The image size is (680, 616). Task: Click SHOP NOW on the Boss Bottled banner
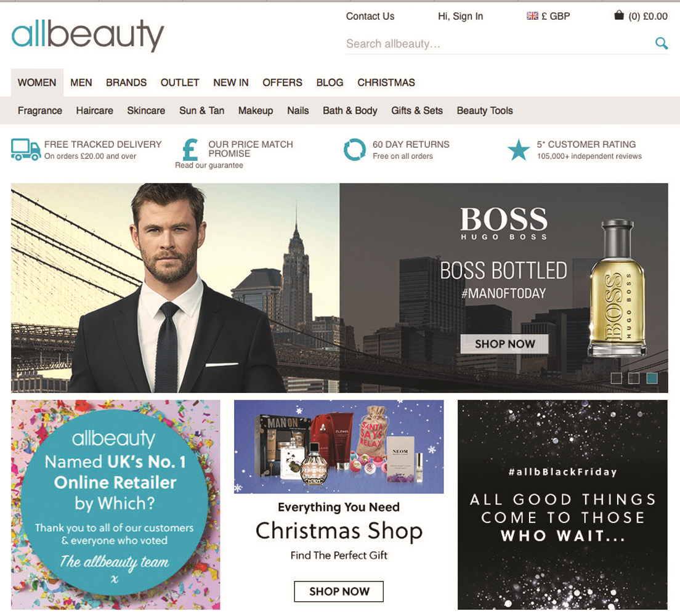click(504, 344)
